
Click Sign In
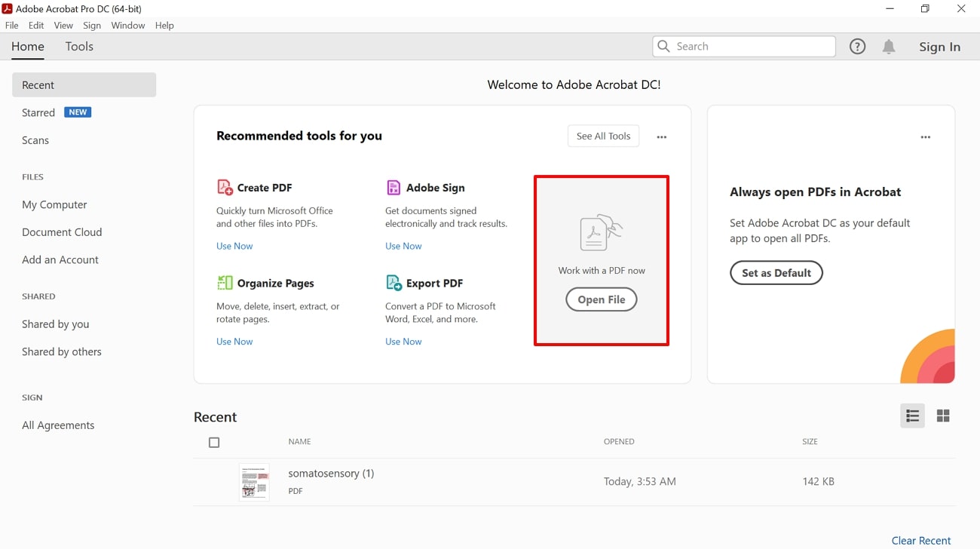pos(939,47)
